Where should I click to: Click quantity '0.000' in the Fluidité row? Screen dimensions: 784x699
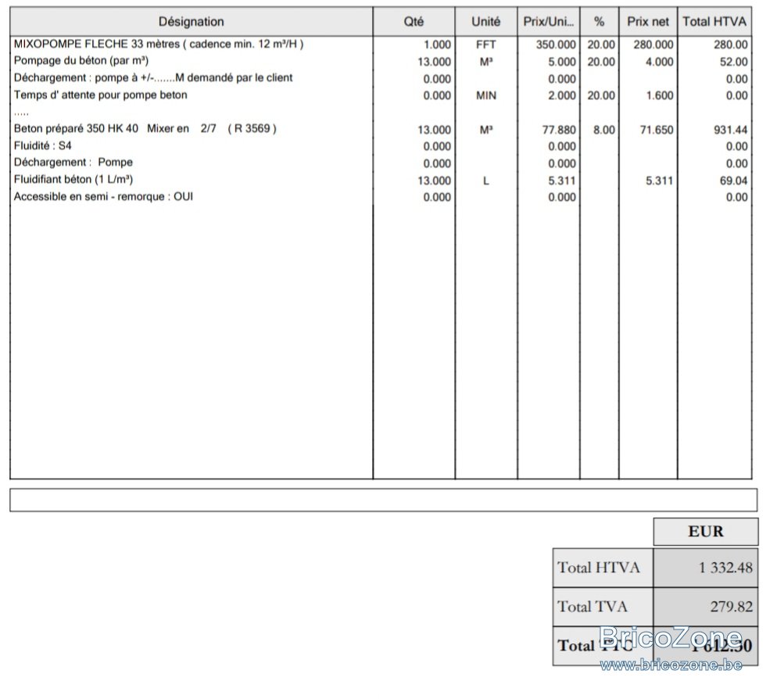[x=437, y=146]
